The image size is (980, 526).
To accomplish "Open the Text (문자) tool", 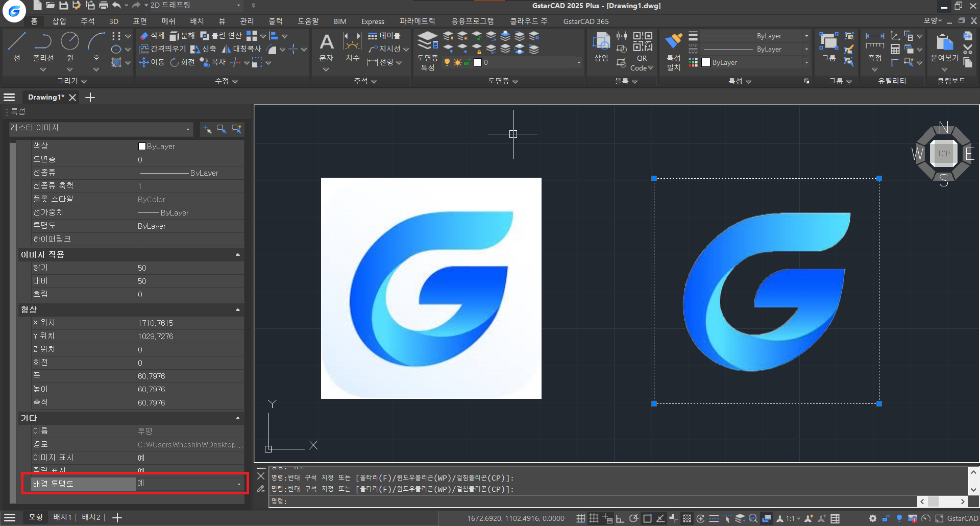I will pyautogui.click(x=326, y=46).
